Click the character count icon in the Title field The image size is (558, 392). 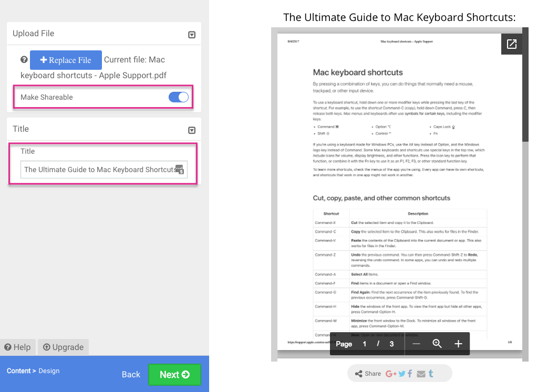click(180, 169)
